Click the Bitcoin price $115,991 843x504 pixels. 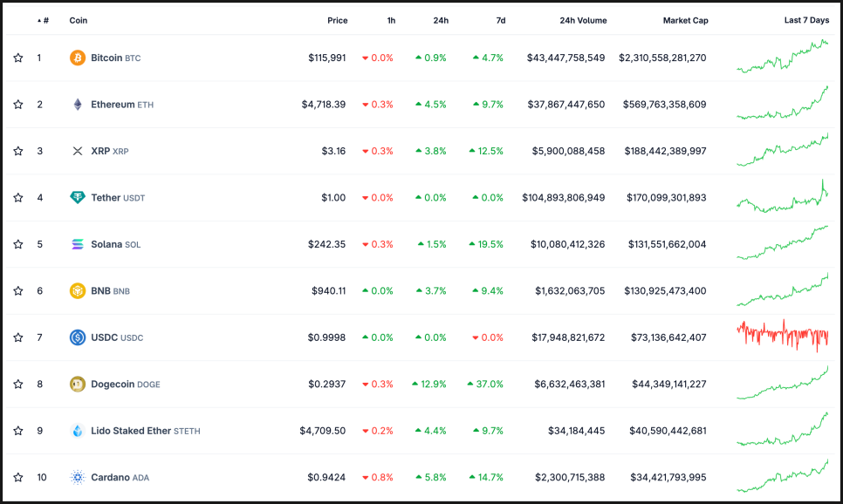click(x=327, y=58)
